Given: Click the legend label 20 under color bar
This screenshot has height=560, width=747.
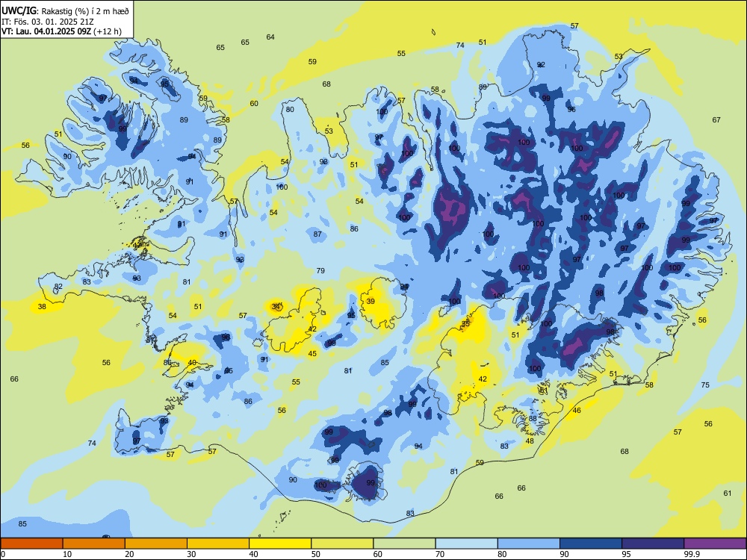Looking at the screenshot, I should (x=129, y=554).
